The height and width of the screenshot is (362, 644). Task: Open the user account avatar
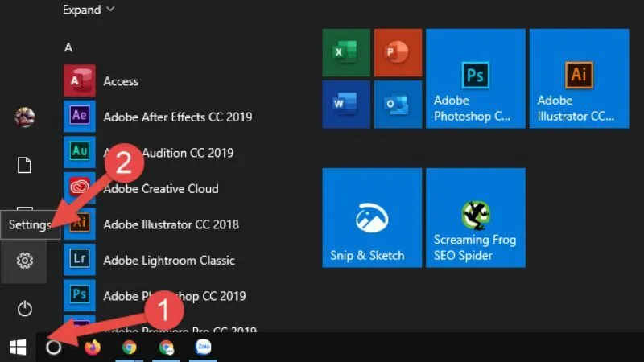click(x=25, y=117)
